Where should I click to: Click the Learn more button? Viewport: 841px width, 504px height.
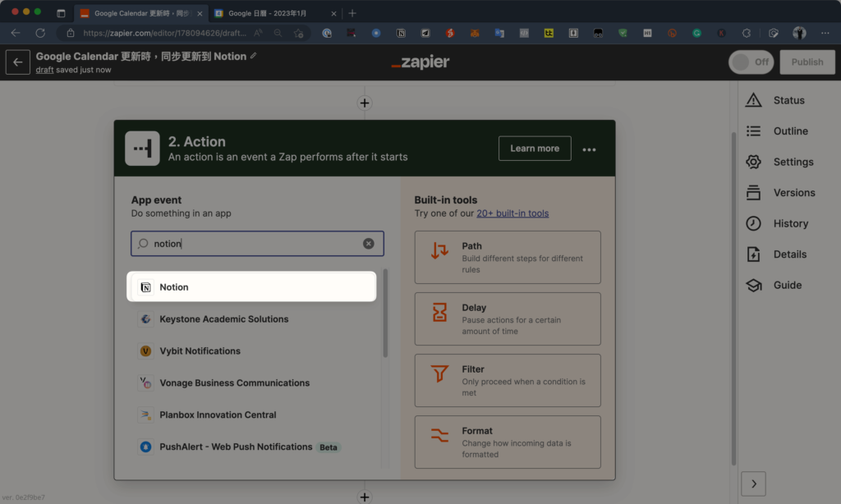tap(535, 149)
